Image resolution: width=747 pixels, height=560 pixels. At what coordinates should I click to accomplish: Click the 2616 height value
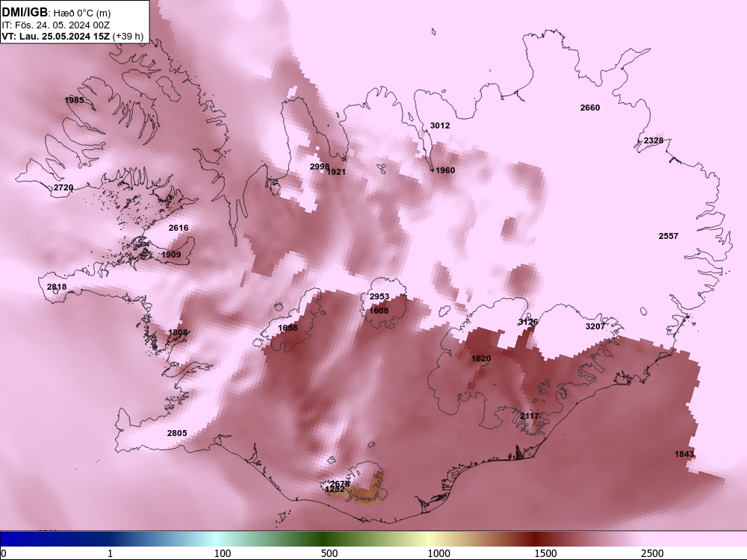[179, 228]
